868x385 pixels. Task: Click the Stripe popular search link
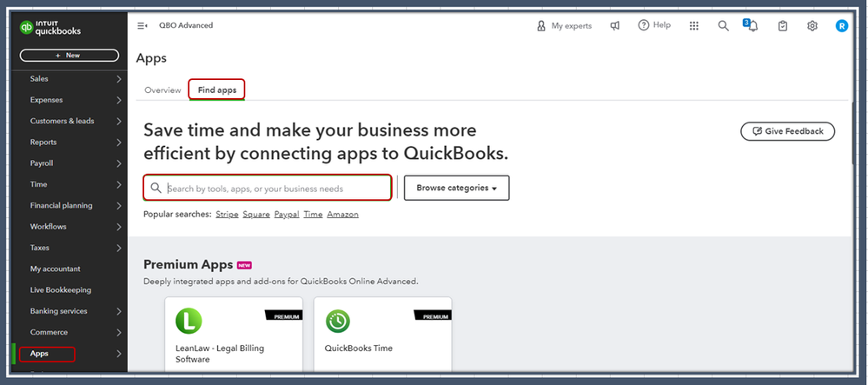(227, 215)
